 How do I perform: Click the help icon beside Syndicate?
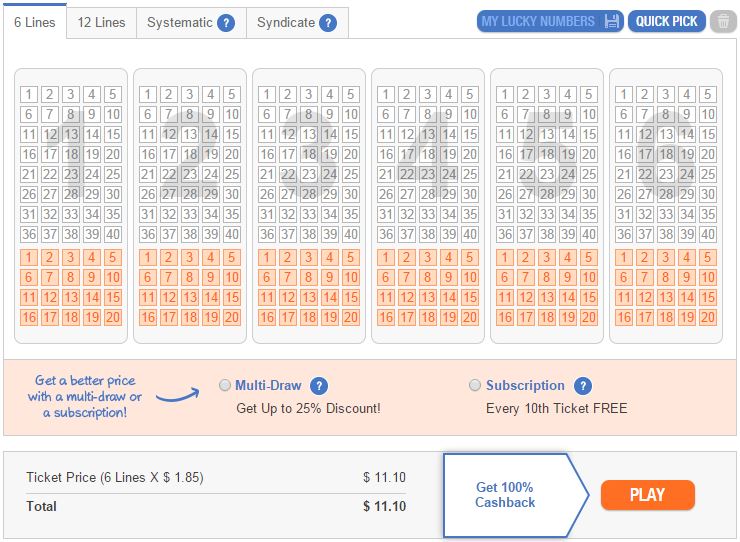click(x=328, y=23)
